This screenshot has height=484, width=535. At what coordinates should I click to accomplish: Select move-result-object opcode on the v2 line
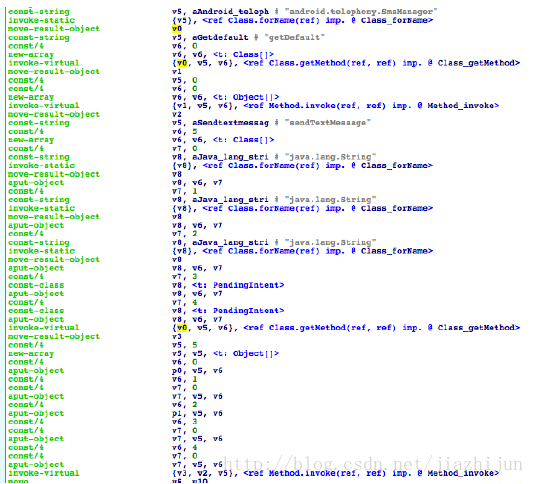54,114
